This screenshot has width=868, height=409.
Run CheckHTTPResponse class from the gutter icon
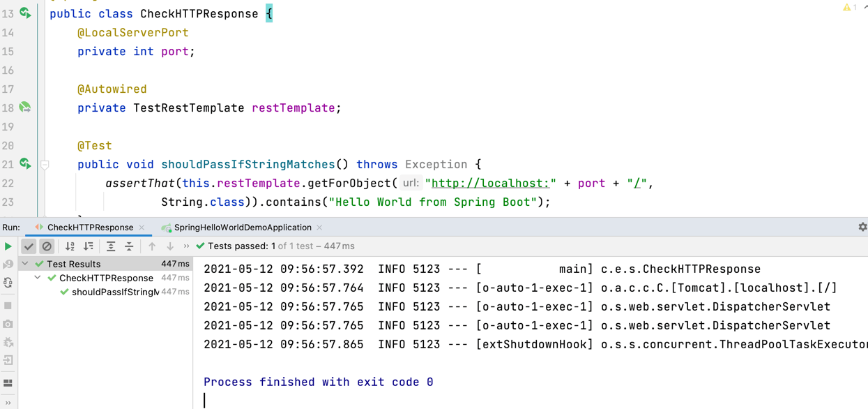tap(24, 13)
